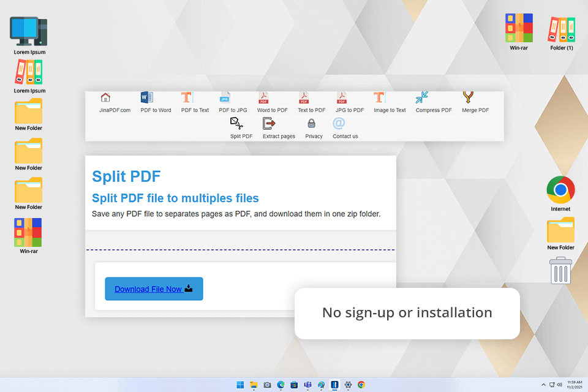Open the Recycle Bin trash icon
Screen dimensions: 588x392
coord(560,270)
